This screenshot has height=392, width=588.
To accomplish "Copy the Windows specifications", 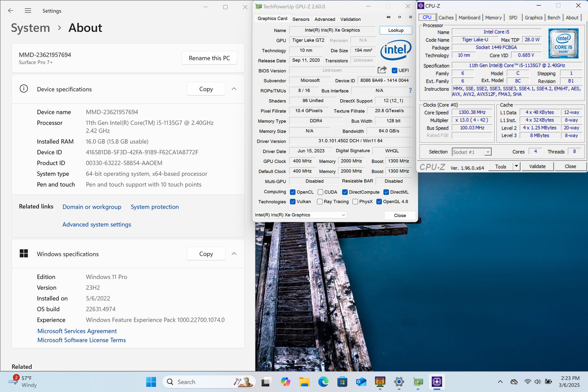I will coord(206,253).
